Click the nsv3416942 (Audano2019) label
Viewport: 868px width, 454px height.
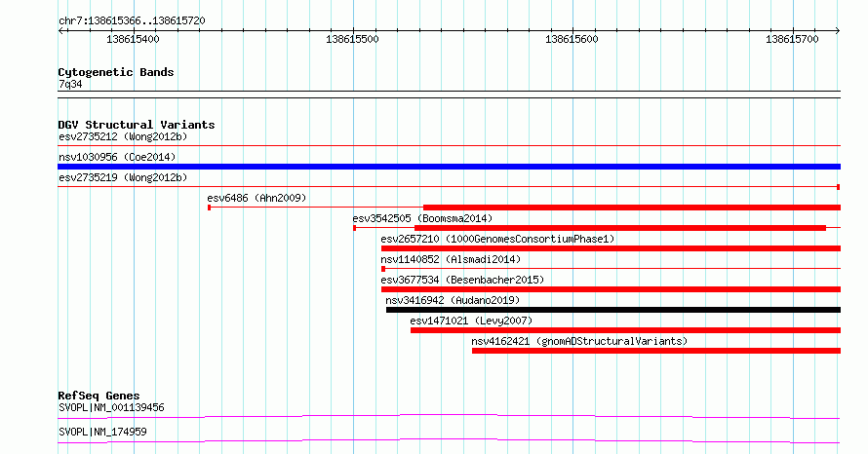pos(453,300)
